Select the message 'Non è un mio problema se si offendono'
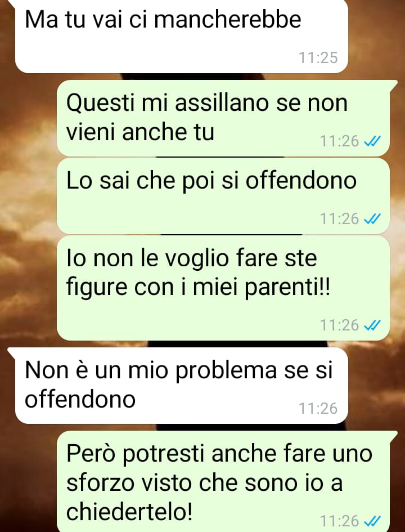Screen dimensions: 405x532 point(181,386)
